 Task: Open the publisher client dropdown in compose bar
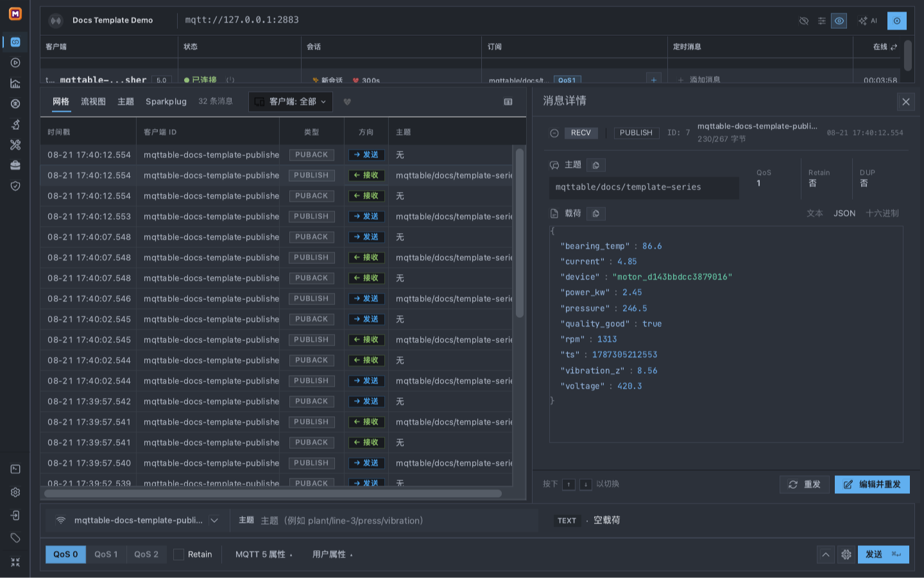click(x=138, y=521)
